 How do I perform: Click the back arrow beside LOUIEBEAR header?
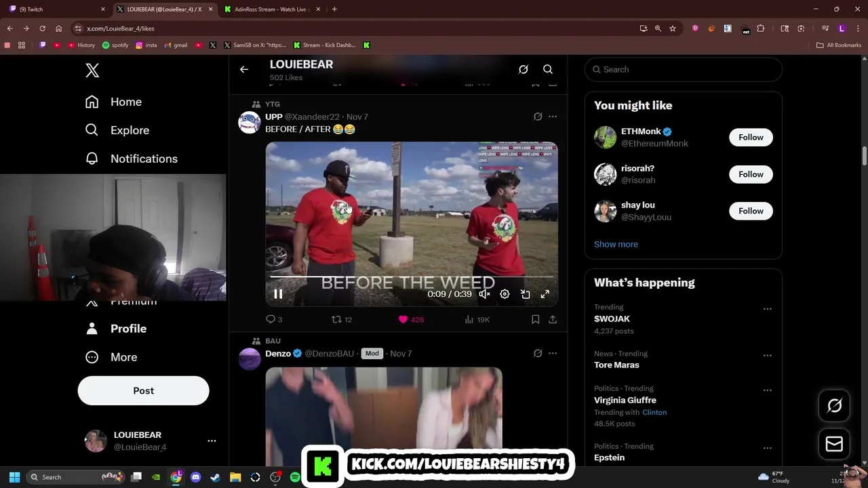pos(244,69)
